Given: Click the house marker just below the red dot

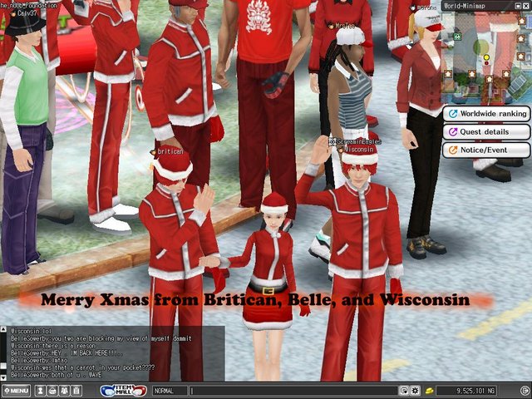Looking at the screenshot, I should [489, 80].
